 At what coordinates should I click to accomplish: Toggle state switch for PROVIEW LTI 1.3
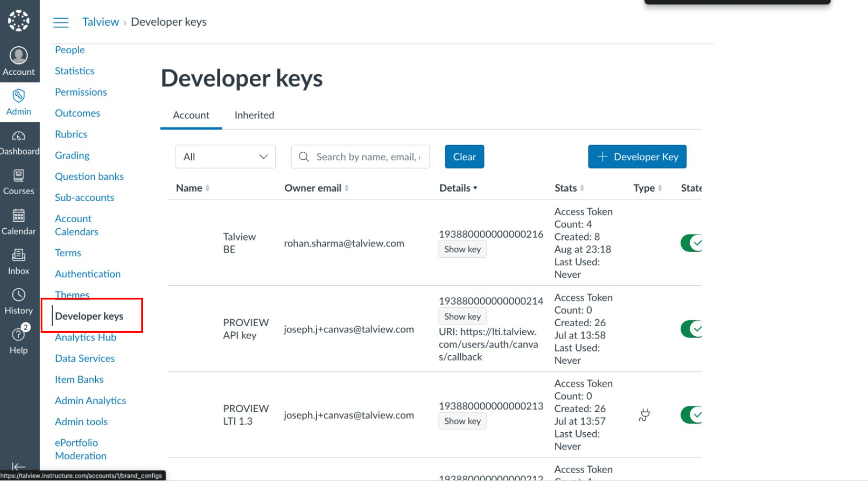click(691, 415)
